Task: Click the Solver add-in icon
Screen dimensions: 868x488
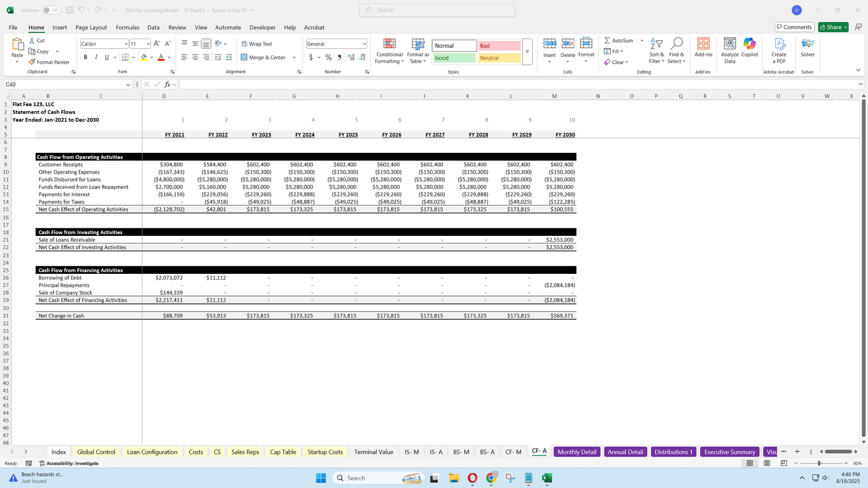Action: coord(807,44)
